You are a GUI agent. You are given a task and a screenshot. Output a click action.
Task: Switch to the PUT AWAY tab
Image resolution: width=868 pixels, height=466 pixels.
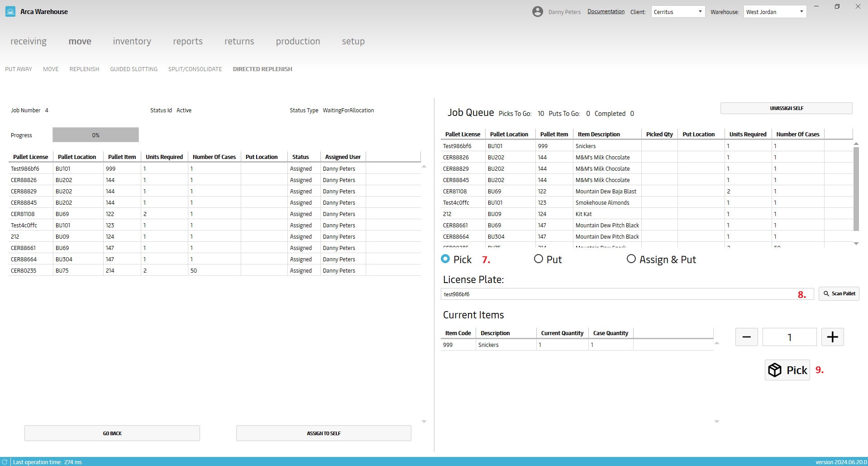[19, 69]
